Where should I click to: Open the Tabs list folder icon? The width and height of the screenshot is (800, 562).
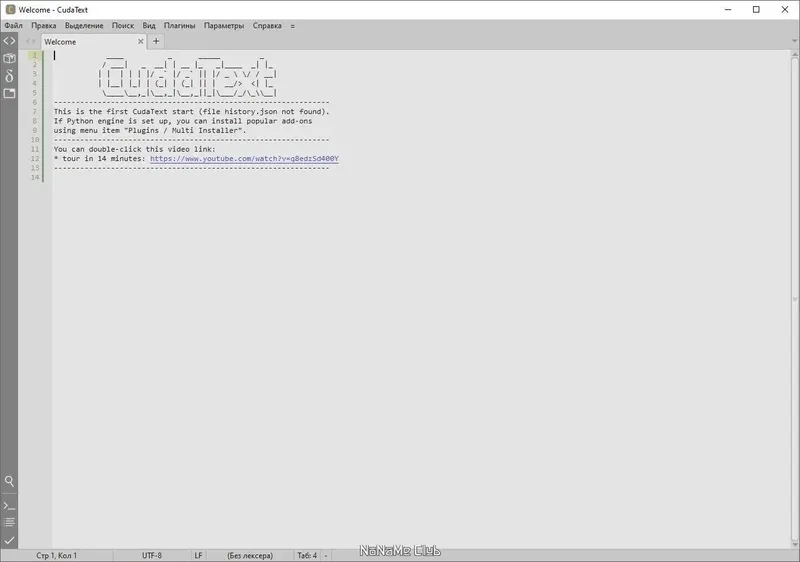pos(9,93)
